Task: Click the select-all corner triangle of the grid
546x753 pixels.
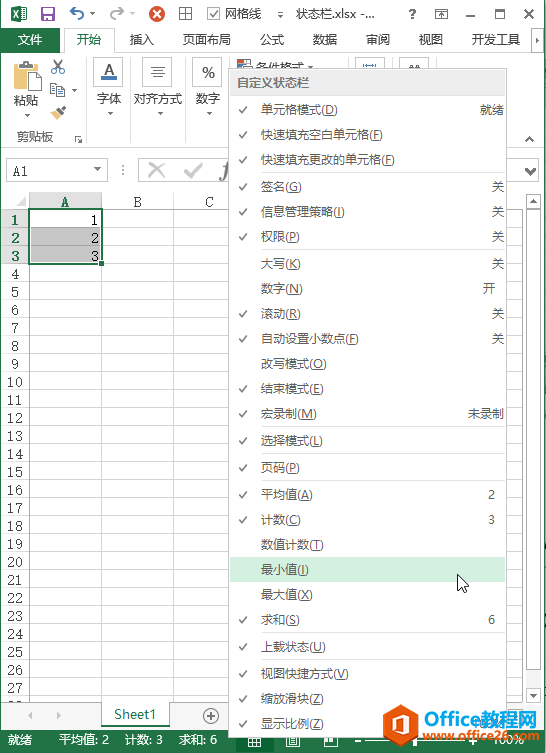Action: 21,201
